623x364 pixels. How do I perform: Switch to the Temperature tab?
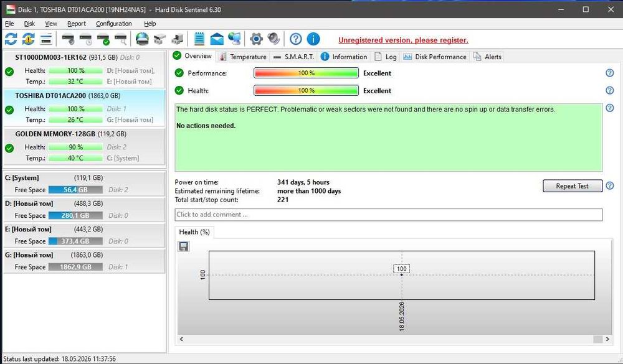click(x=243, y=57)
